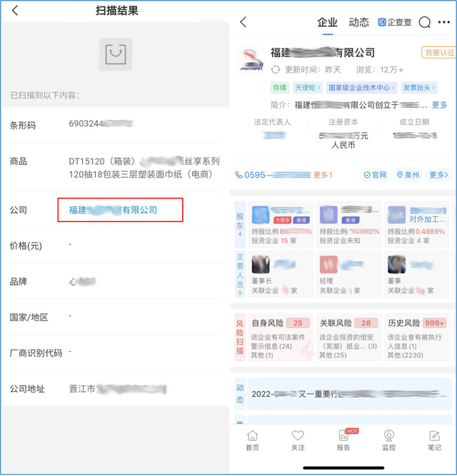Viewport: 457px width, 476px height.
Task: Open the 历史风险 999+ card
Action: point(416,338)
